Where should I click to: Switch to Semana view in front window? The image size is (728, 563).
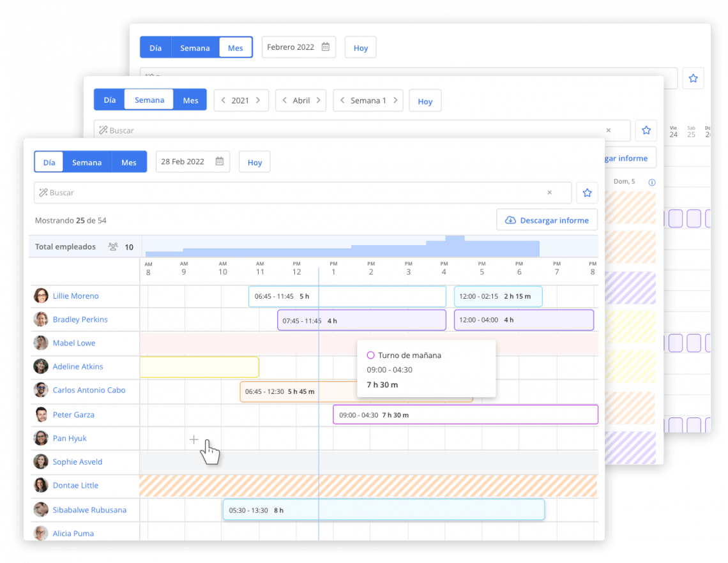pos(87,162)
